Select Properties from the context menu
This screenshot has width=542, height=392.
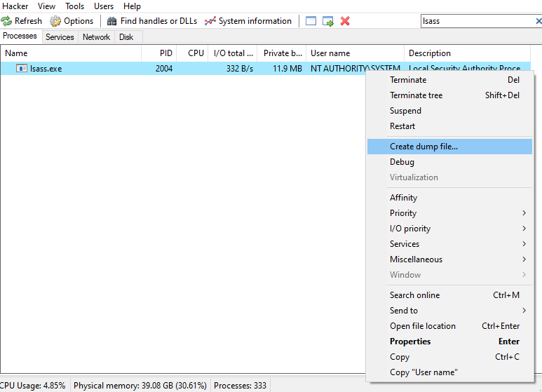pyautogui.click(x=410, y=342)
